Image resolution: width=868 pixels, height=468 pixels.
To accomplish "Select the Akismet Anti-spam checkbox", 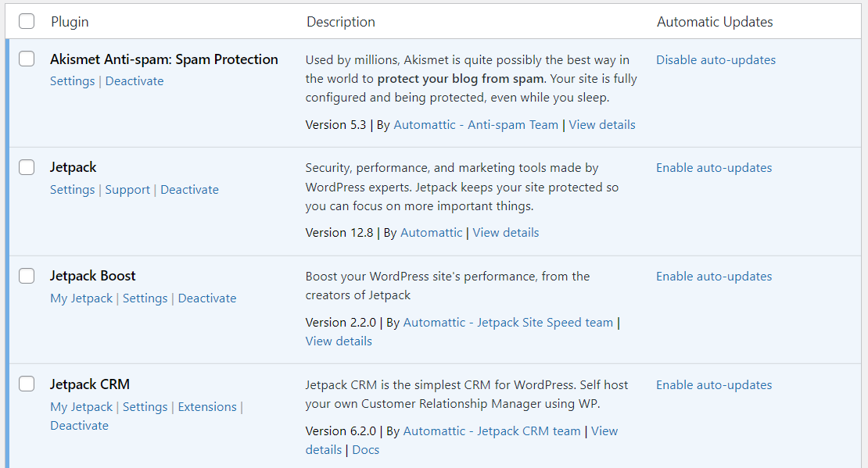I will (x=26, y=59).
